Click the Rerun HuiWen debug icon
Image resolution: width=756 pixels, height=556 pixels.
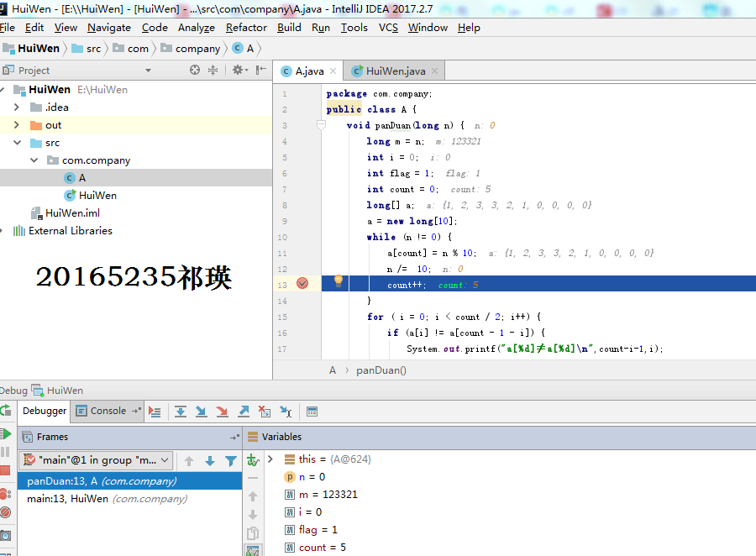pos(5,411)
